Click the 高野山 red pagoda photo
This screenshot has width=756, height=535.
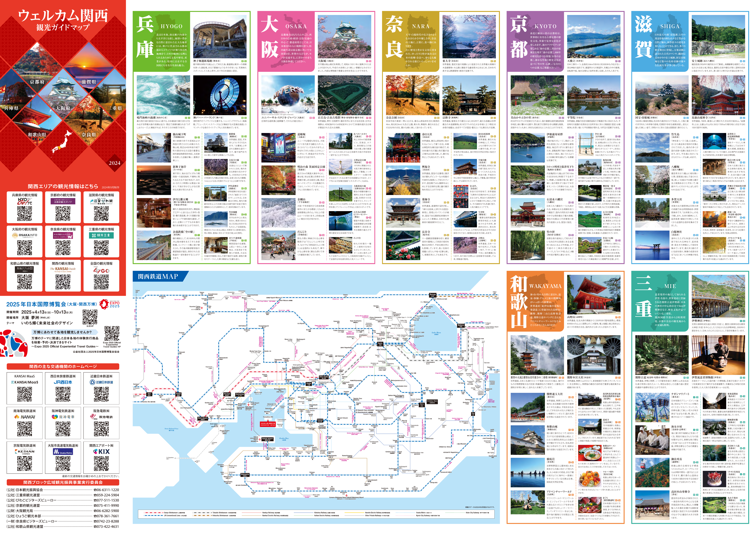pos(594,294)
